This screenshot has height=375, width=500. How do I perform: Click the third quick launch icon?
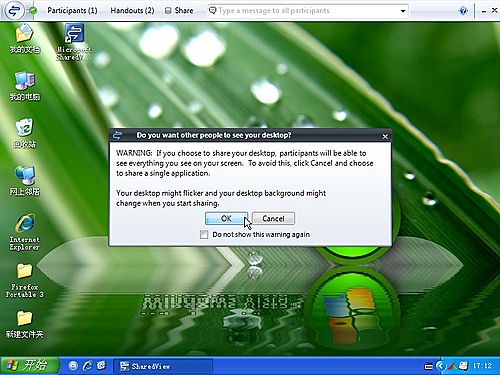(x=101, y=366)
